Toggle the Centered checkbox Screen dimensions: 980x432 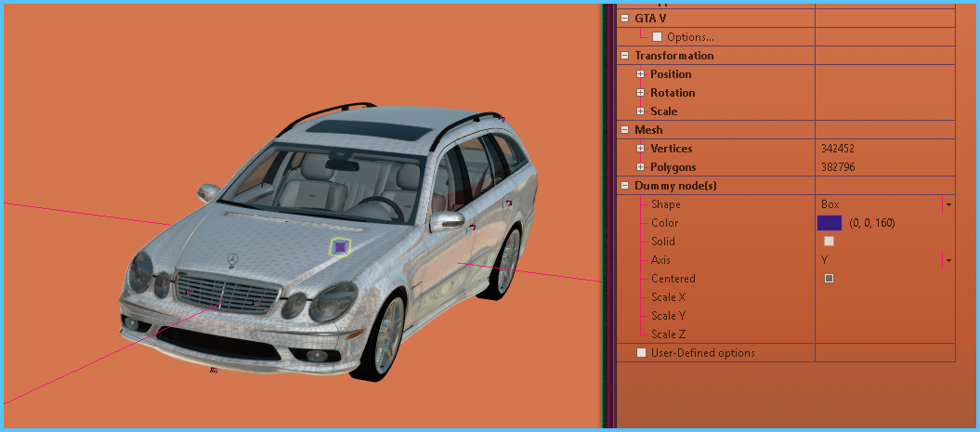pos(829,279)
